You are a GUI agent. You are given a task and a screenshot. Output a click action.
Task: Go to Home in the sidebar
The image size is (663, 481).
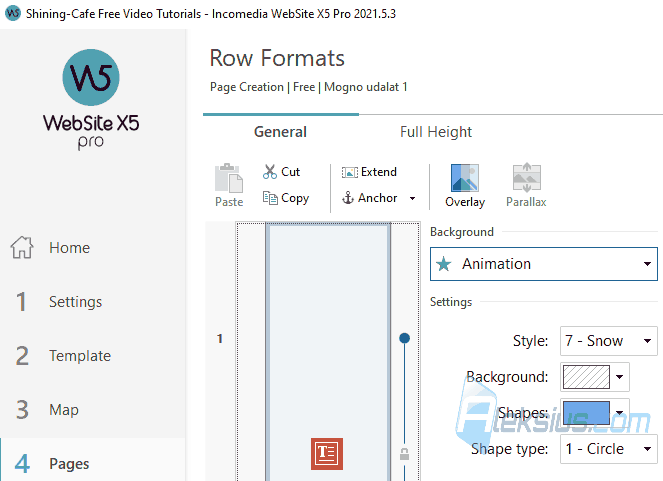(x=51, y=248)
